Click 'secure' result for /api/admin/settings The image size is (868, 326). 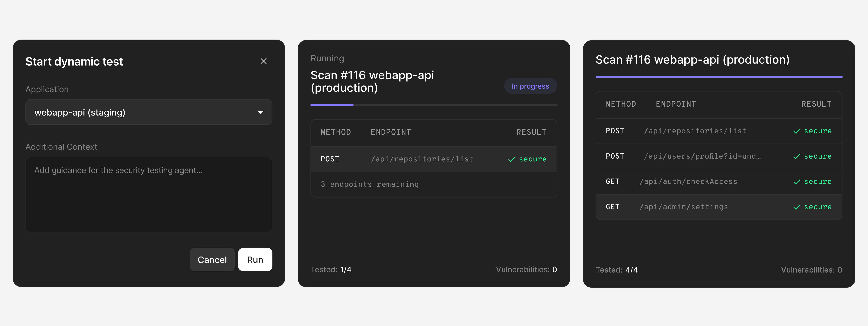(x=818, y=207)
